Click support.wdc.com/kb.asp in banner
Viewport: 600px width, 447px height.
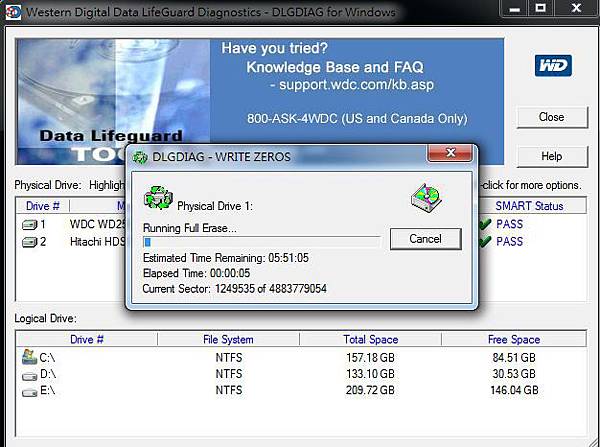point(357,84)
